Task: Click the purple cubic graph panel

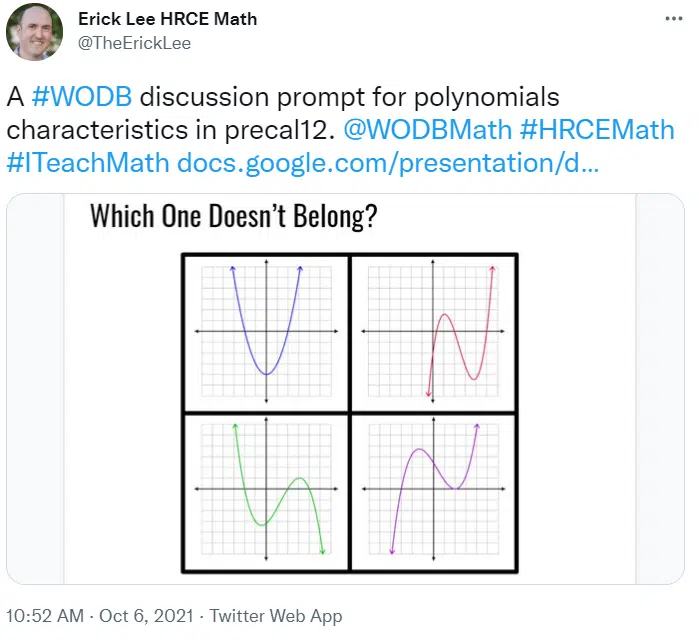Action: click(433, 492)
